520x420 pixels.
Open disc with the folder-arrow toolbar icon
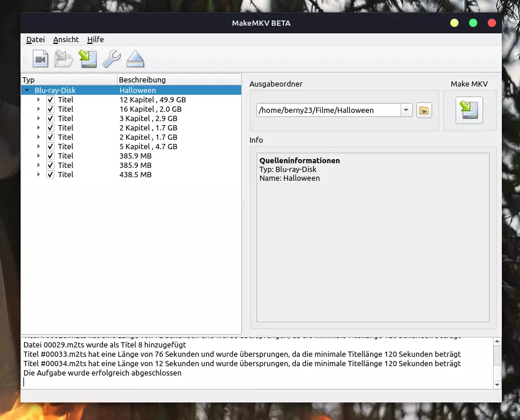64,59
